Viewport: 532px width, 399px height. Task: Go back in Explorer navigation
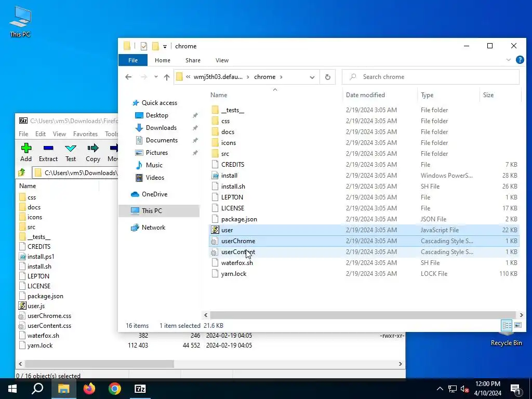128,77
